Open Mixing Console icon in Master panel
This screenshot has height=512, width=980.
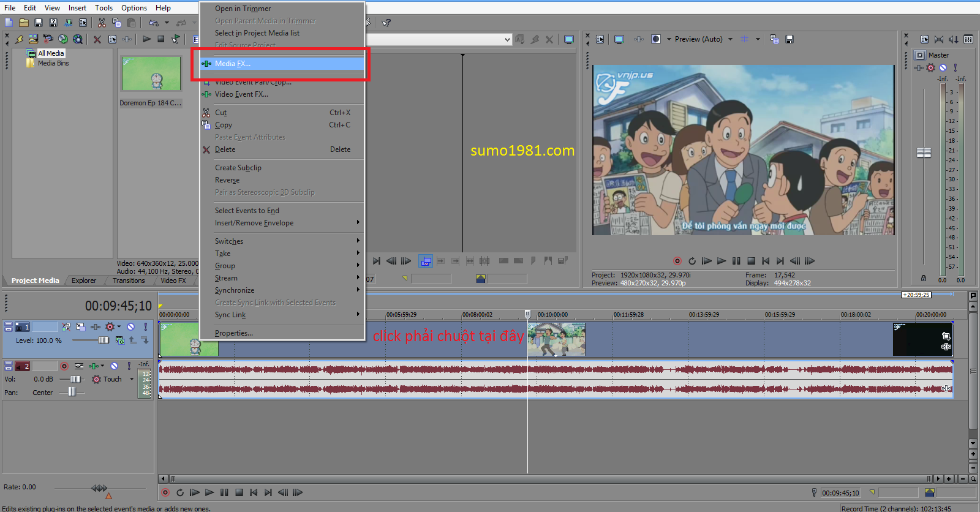click(x=968, y=39)
